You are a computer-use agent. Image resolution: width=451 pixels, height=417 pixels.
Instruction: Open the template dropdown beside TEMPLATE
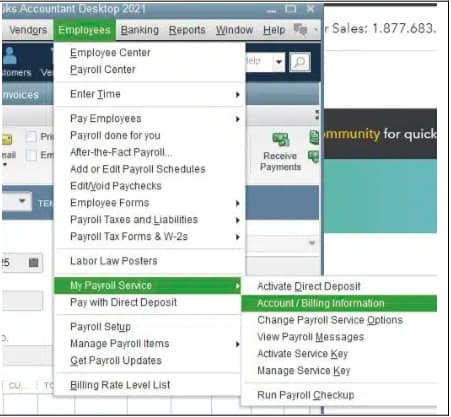click(x=22, y=201)
